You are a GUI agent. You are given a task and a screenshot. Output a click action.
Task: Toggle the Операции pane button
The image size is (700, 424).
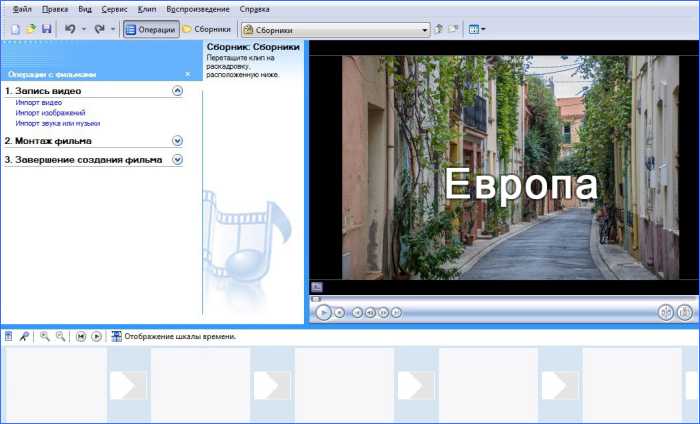[x=151, y=30]
